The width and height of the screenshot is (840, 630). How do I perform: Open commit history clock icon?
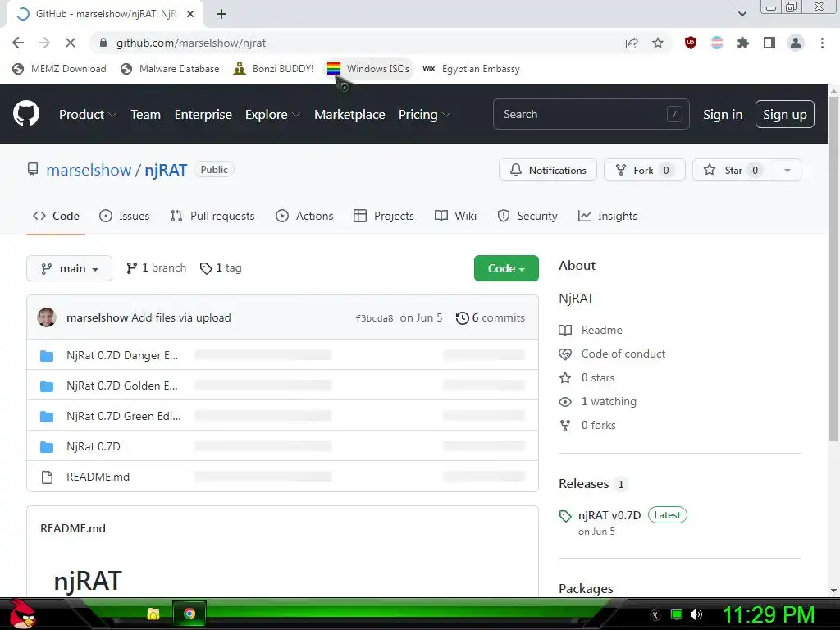[x=463, y=318]
